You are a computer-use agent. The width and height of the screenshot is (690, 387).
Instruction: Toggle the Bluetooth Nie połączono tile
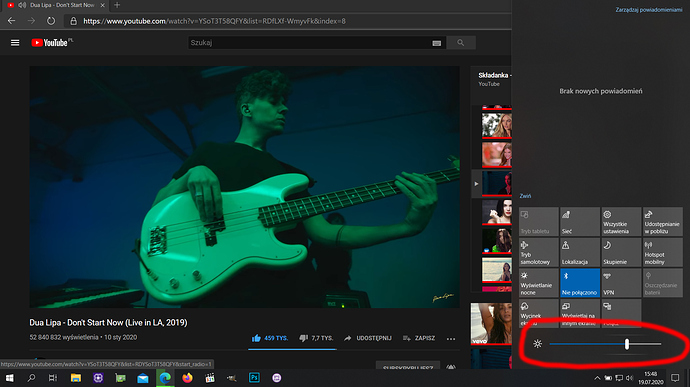pyautogui.click(x=580, y=283)
